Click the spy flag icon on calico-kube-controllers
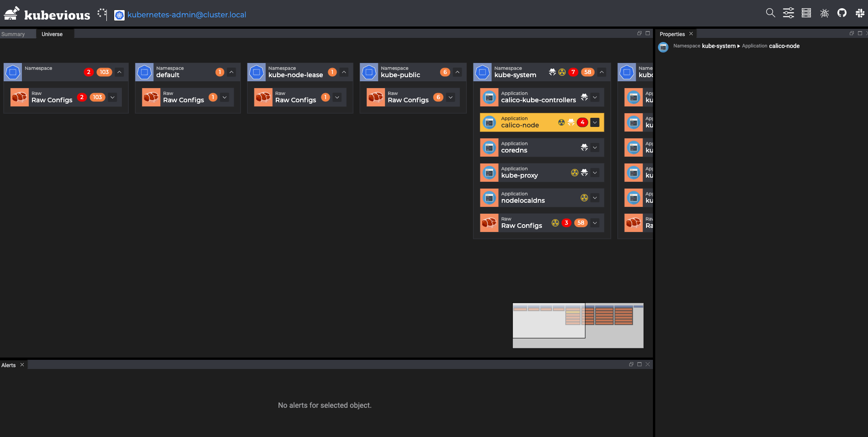This screenshot has height=437, width=868. [x=584, y=97]
